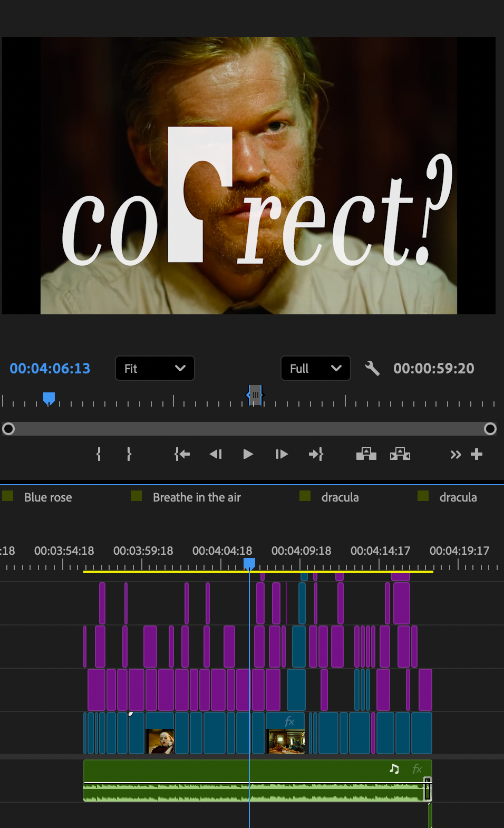Click right handle of the zoom scroll bar
Viewport: 504px width, 828px height.
pyautogui.click(x=490, y=429)
